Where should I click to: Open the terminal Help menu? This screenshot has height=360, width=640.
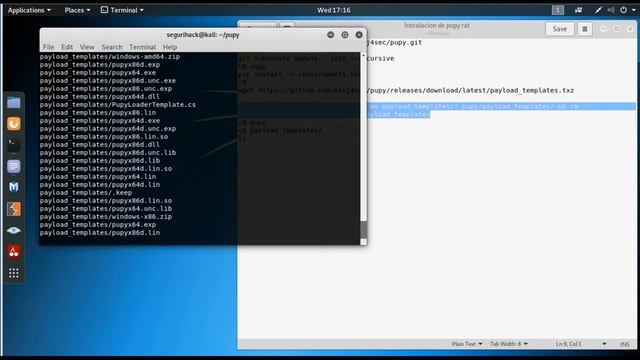tap(170, 47)
